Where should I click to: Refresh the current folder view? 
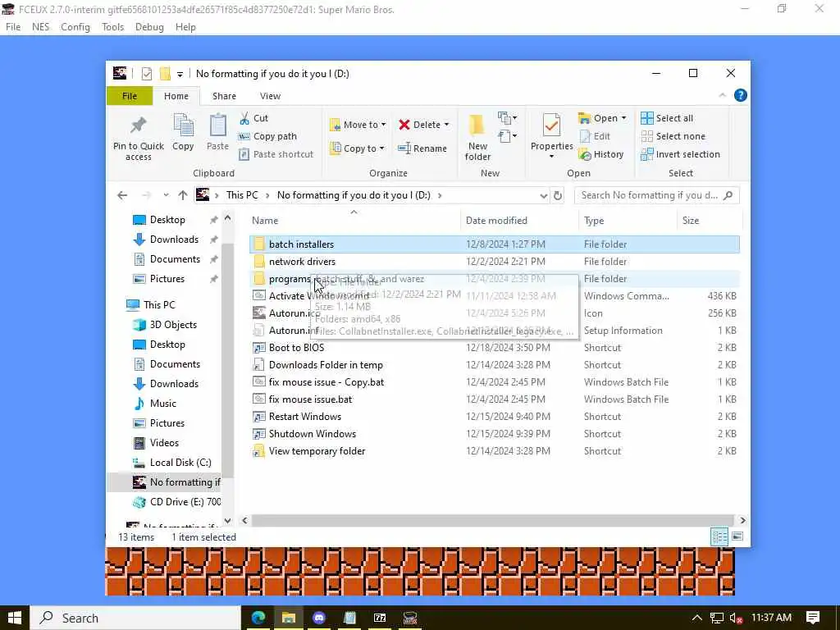[558, 195]
